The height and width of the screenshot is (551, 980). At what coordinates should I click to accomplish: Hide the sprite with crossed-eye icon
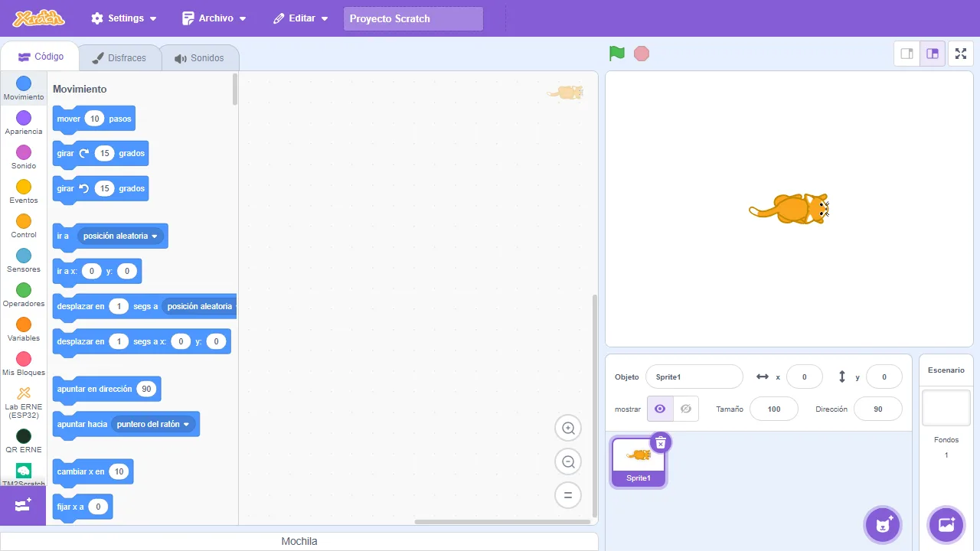click(x=686, y=409)
